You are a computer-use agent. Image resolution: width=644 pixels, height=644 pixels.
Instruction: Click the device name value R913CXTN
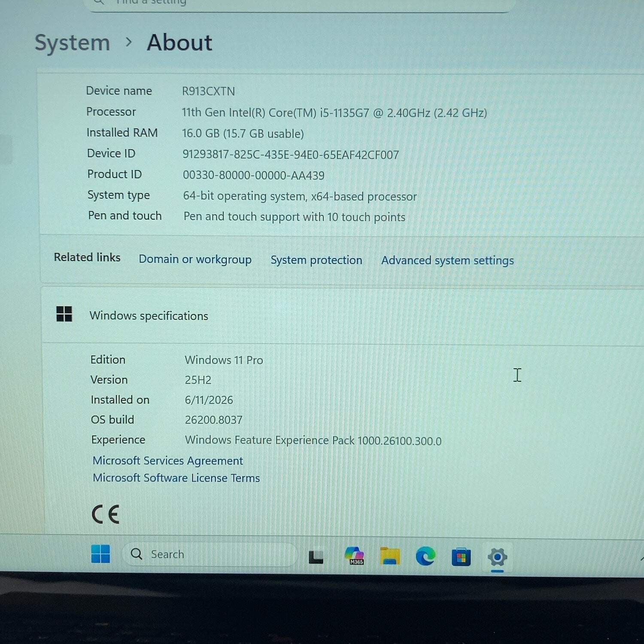coord(209,91)
